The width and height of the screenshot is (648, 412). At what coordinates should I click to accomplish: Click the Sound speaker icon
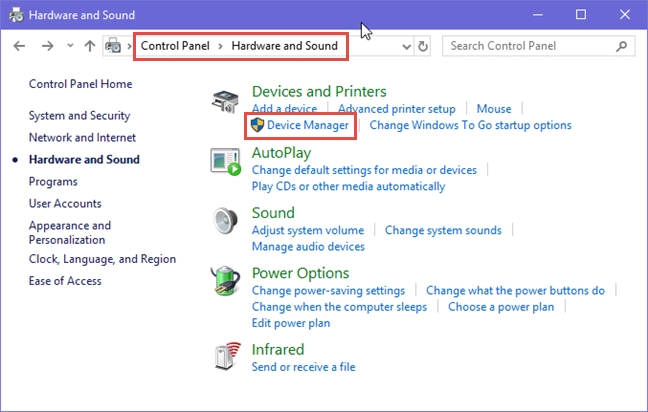click(x=225, y=221)
